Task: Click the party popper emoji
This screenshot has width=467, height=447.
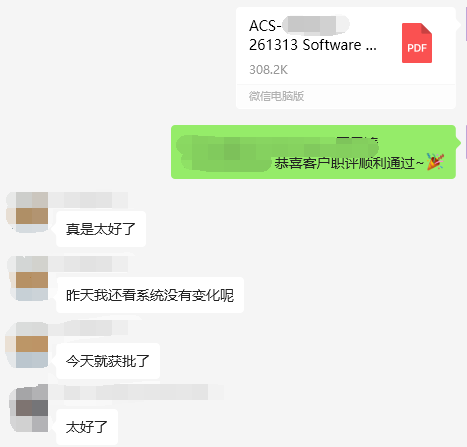Action: 435,162
